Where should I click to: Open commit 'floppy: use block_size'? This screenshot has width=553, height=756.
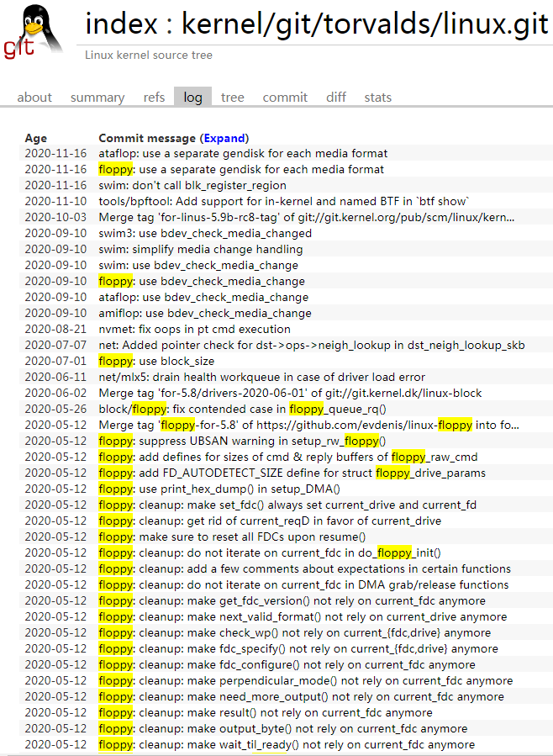[x=156, y=361]
